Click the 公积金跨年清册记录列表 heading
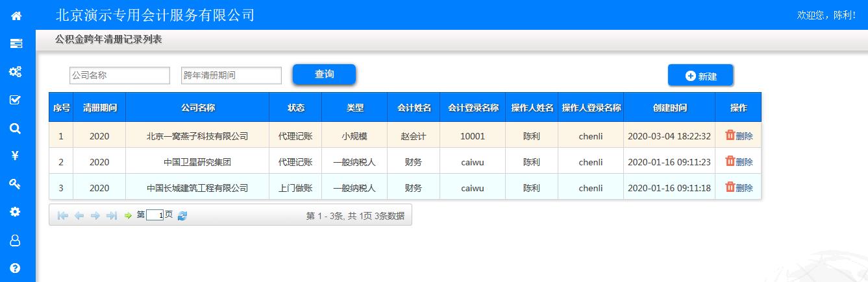 [108, 40]
